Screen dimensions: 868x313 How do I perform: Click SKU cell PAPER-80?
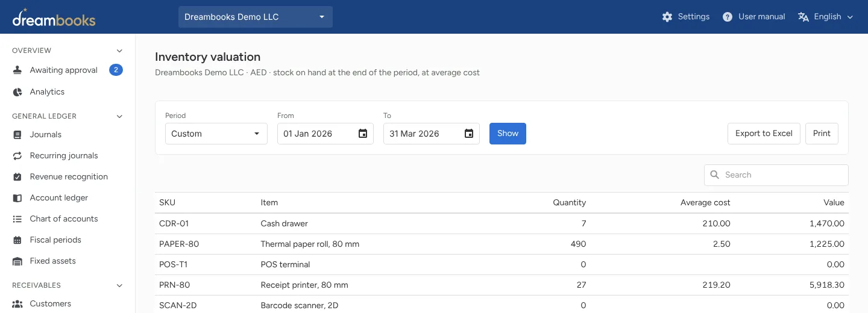tap(179, 244)
